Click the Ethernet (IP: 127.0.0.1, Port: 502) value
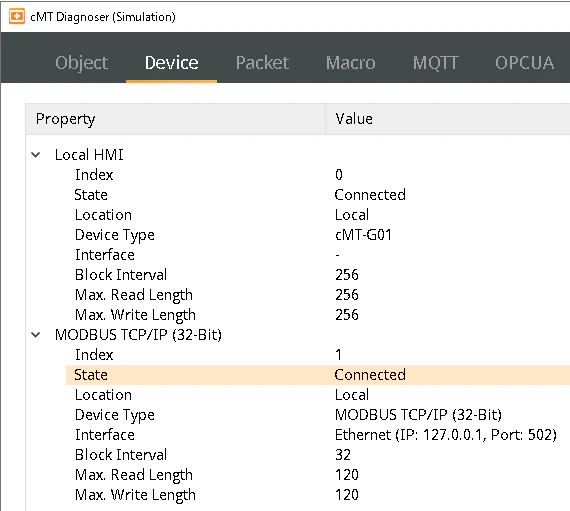 446,435
